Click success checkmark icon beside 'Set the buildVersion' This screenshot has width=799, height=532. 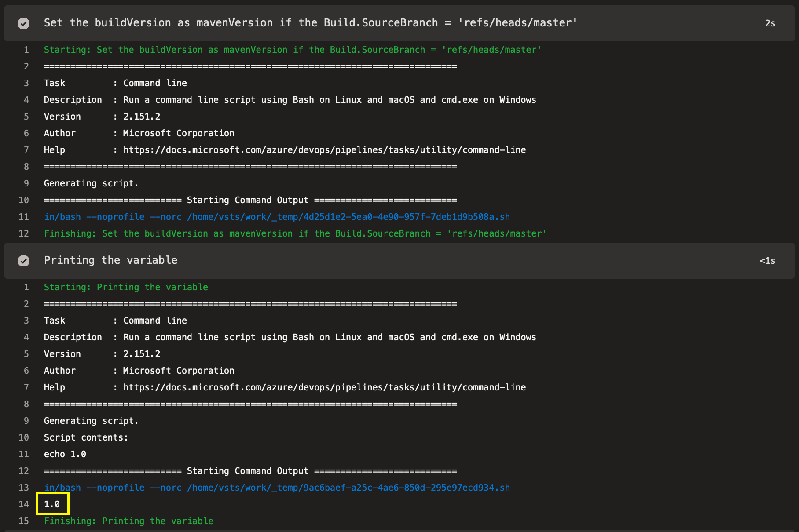coord(23,23)
